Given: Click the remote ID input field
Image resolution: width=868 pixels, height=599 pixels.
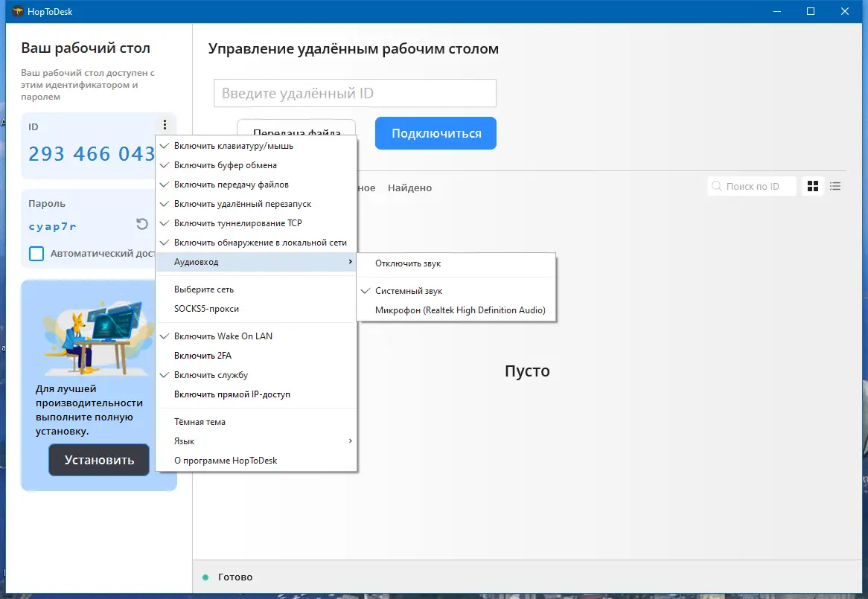Looking at the screenshot, I should click(355, 93).
